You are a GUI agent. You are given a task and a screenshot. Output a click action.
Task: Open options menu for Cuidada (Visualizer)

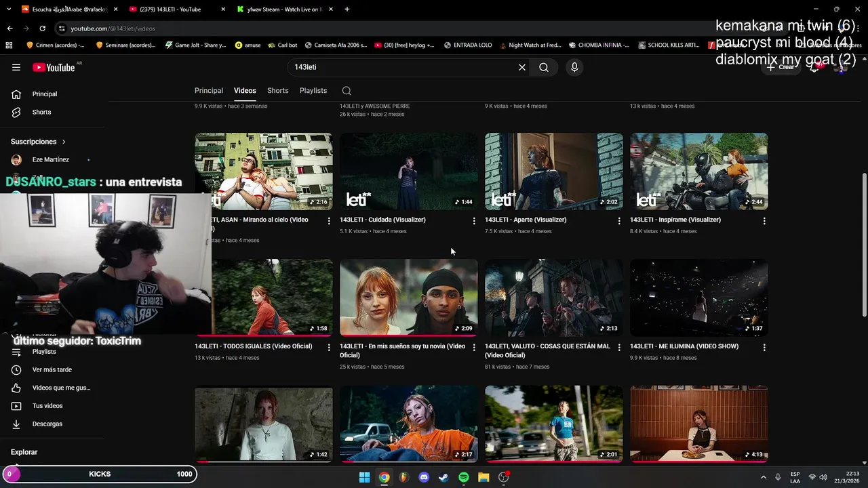tap(474, 221)
